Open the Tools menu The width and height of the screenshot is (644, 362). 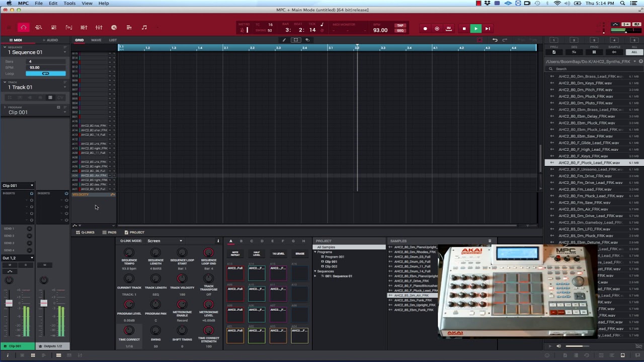69,3
